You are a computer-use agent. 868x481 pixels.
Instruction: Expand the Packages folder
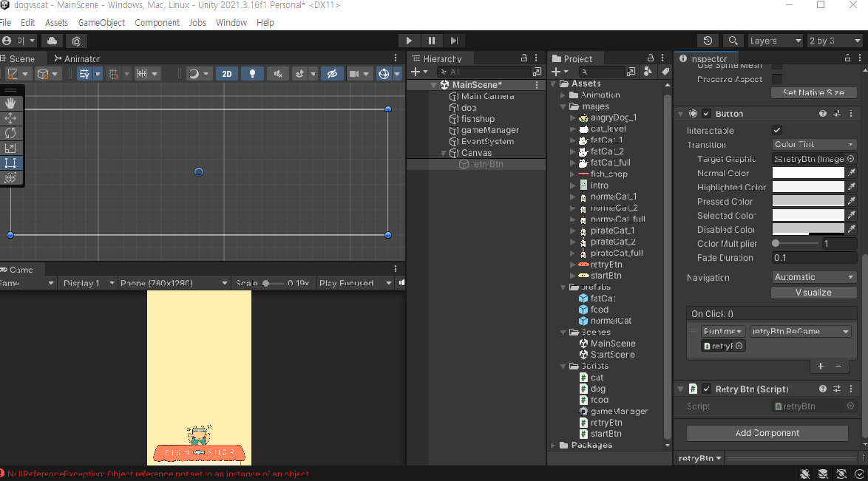point(553,445)
